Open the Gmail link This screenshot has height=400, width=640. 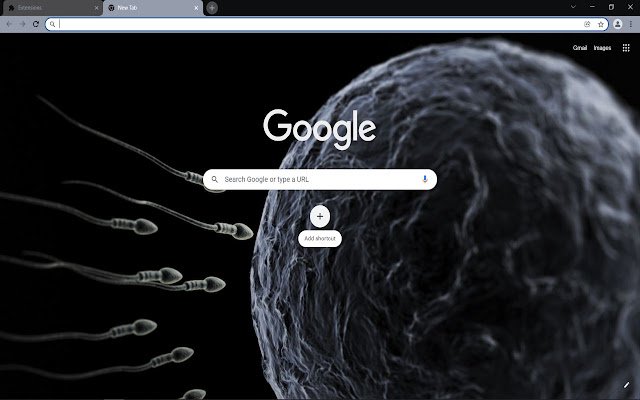click(x=580, y=48)
